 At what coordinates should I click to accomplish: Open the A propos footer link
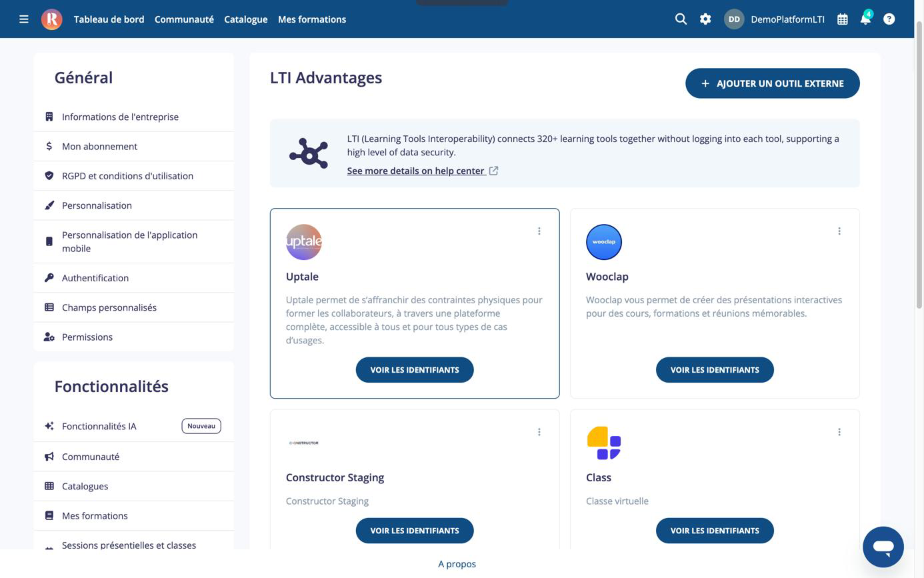(457, 564)
